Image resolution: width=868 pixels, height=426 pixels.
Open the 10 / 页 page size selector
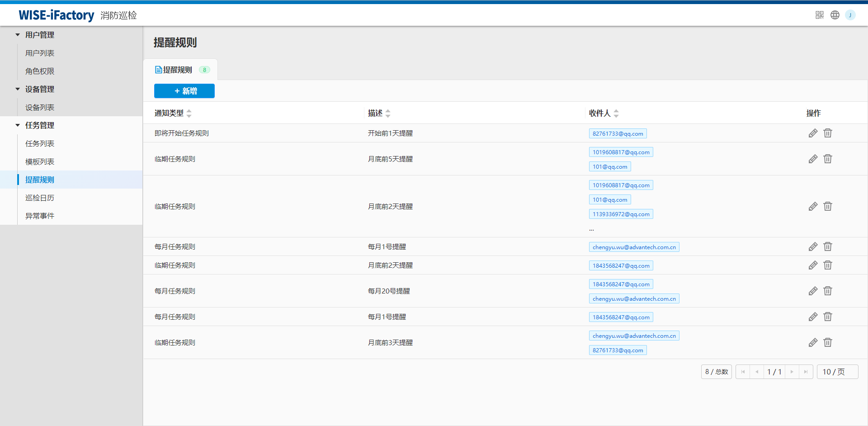coord(837,372)
